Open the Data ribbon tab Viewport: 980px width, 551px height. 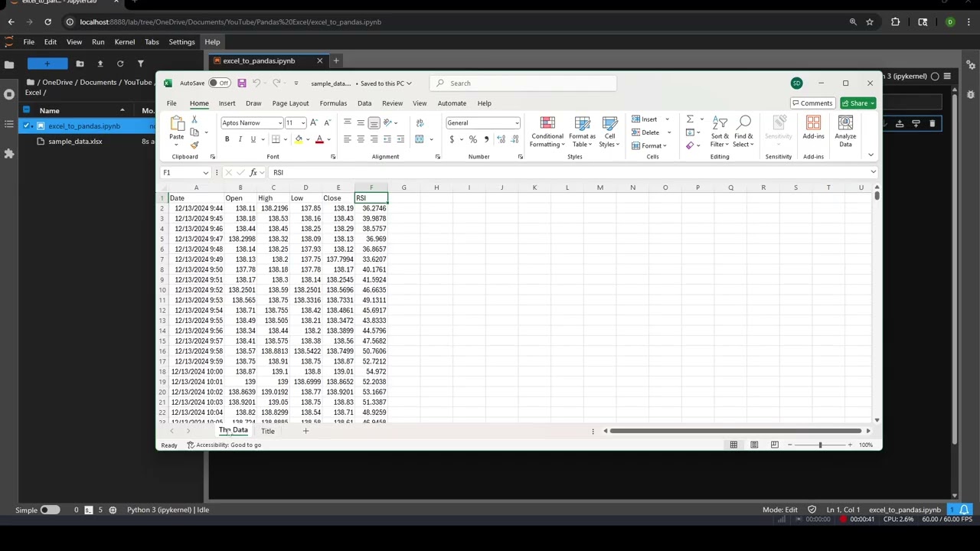pos(364,103)
